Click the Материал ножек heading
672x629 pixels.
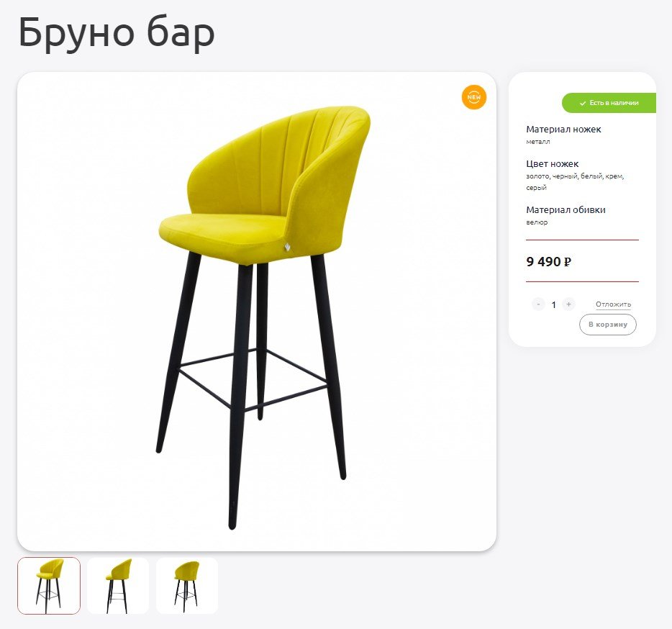pos(563,129)
